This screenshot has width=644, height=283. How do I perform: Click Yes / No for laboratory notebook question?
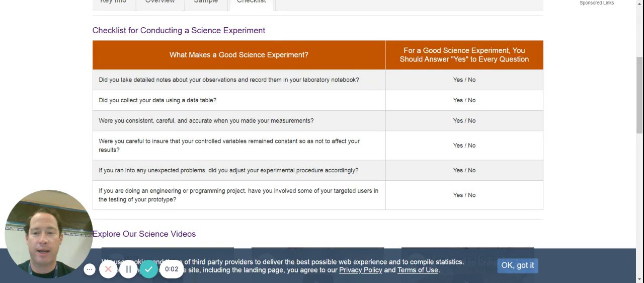click(464, 80)
